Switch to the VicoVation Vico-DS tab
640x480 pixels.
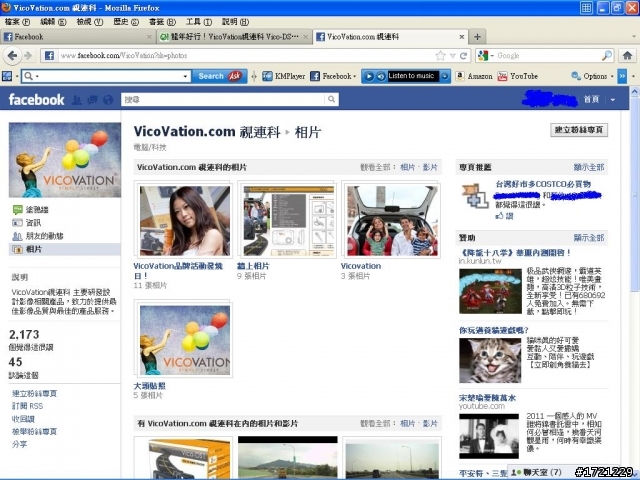pyautogui.click(x=234, y=37)
